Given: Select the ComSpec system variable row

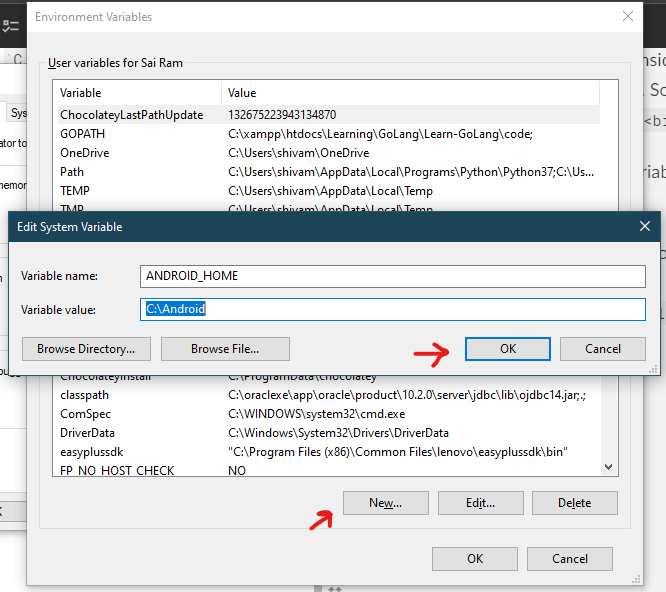Looking at the screenshot, I should point(329,414).
